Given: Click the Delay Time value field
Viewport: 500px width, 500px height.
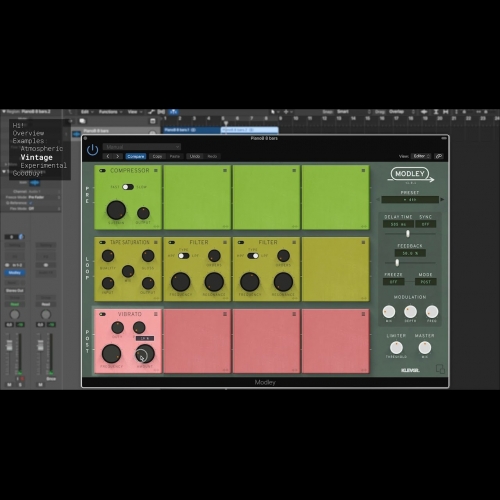Looking at the screenshot, I should (x=398, y=224).
